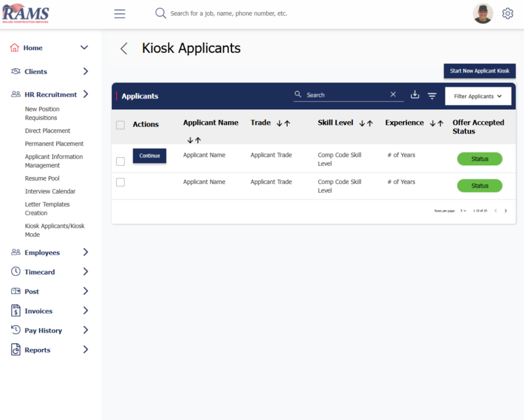Open the Filter Applicants dropdown

click(x=478, y=96)
